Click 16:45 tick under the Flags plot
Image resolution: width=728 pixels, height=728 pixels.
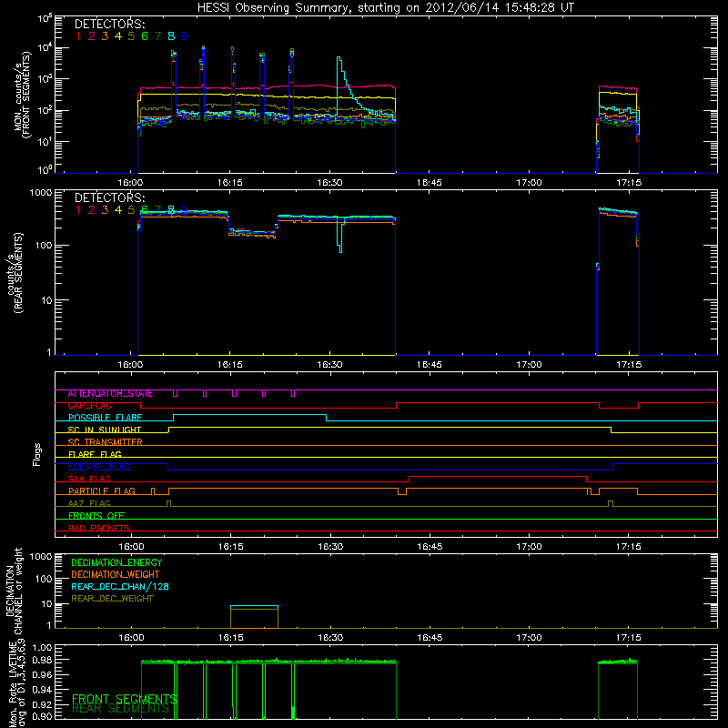point(430,547)
